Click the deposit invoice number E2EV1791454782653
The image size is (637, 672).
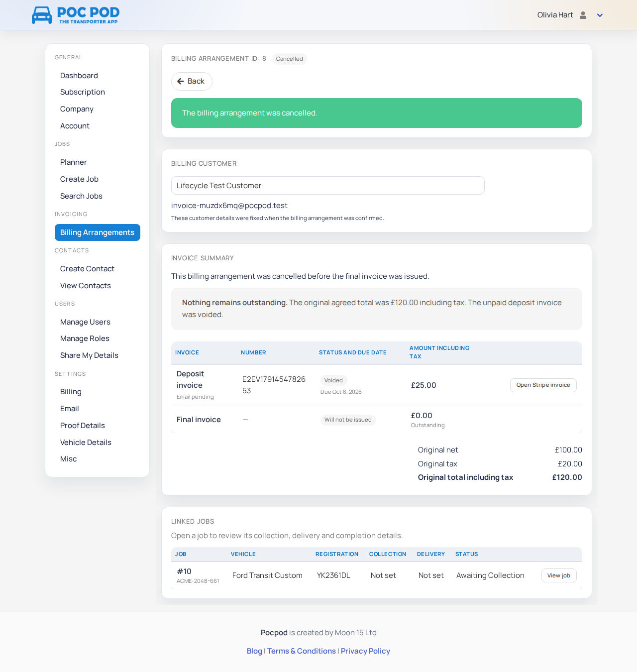click(x=274, y=385)
